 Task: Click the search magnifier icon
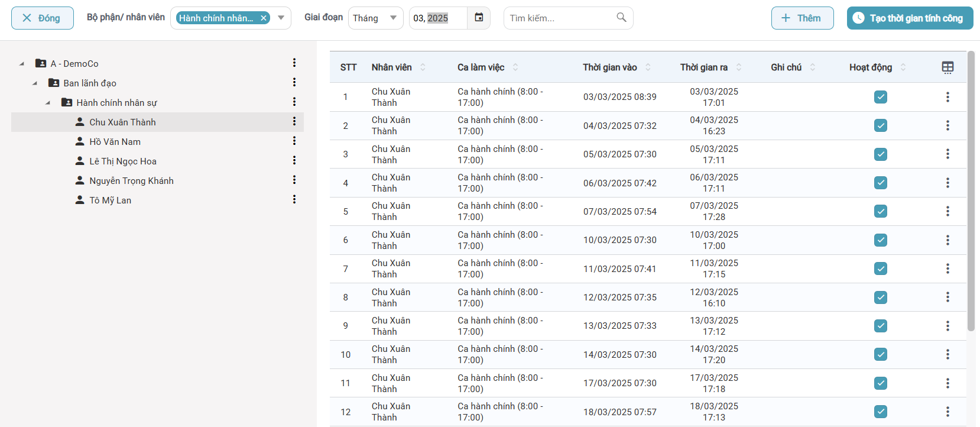pos(621,18)
